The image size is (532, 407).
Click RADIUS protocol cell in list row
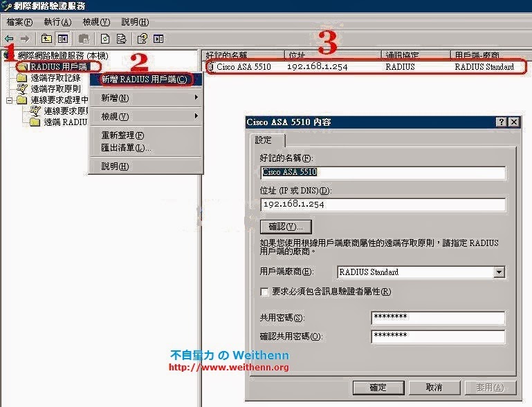[x=400, y=67]
